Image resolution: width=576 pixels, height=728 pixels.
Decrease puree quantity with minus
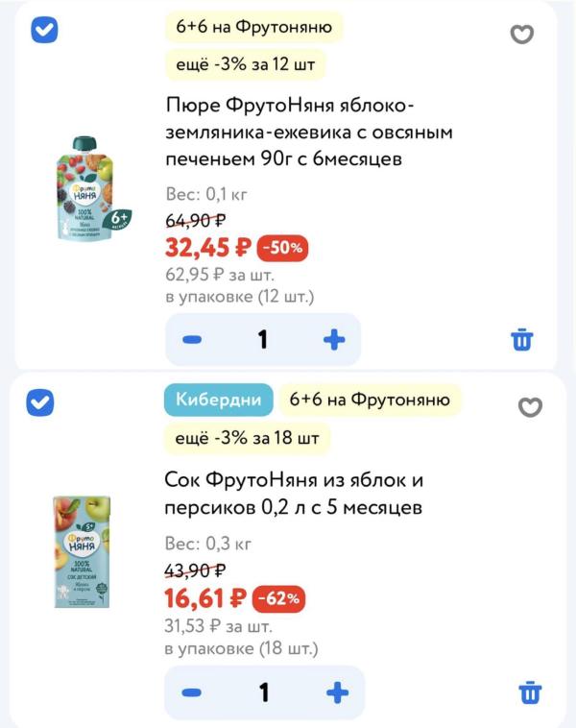192,339
